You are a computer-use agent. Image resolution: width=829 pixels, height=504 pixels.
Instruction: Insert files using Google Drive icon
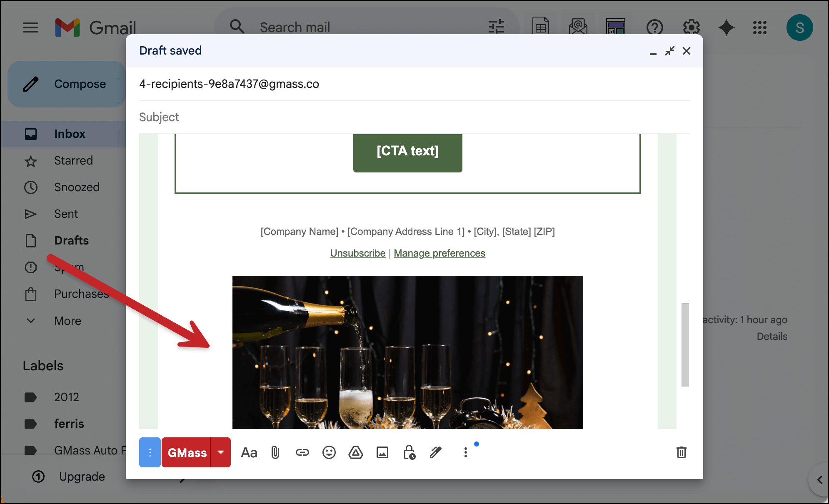point(356,452)
